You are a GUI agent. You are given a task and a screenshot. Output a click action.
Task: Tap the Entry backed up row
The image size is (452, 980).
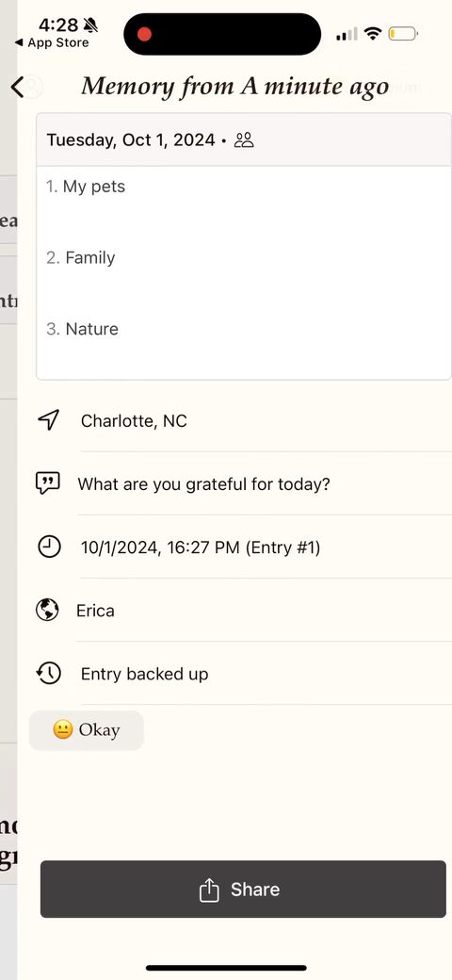click(244, 674)
